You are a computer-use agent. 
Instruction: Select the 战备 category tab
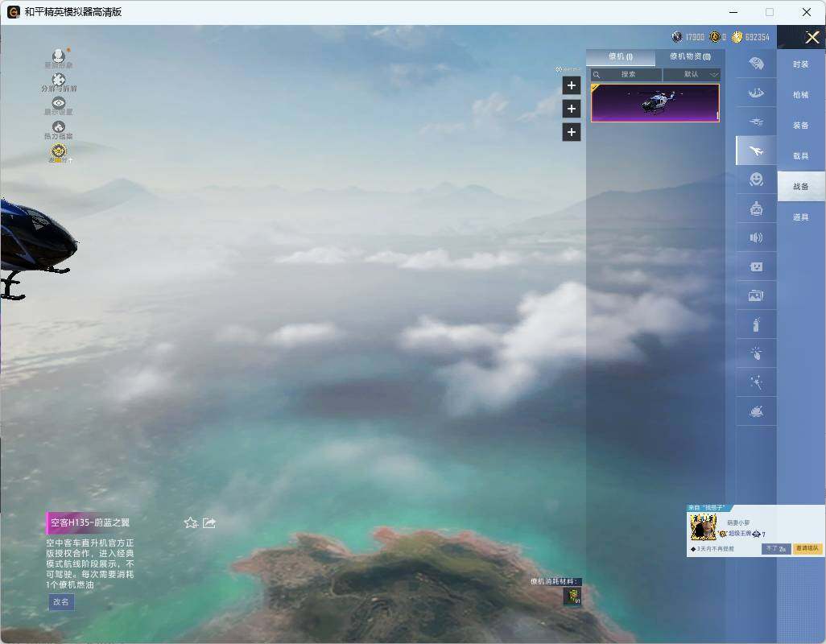click(x=801, y=187)
